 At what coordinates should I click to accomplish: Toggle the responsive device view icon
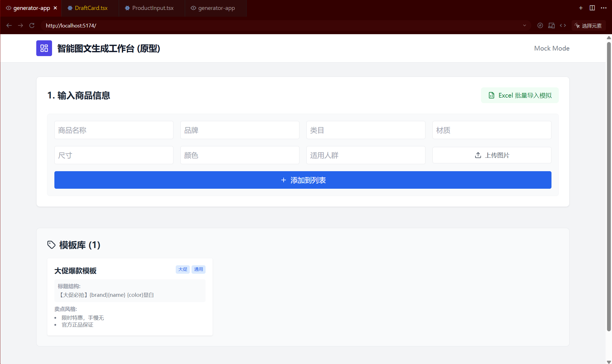point(551,25)
